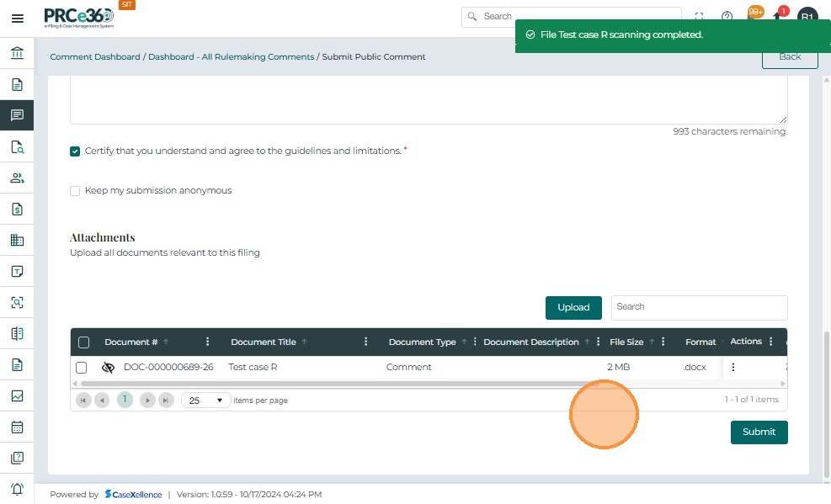Open Document # column menu
831x504 pixels.
tap(207, 342)
